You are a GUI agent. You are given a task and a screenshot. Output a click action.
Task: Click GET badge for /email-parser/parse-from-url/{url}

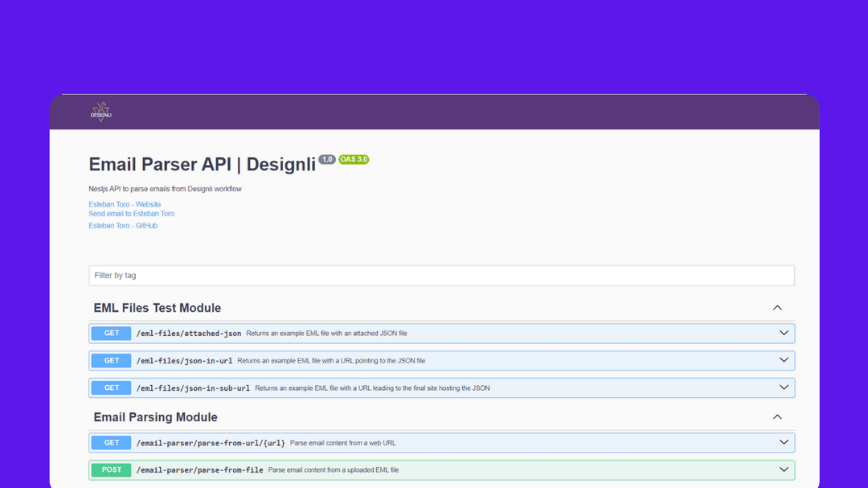click(111, 443)
